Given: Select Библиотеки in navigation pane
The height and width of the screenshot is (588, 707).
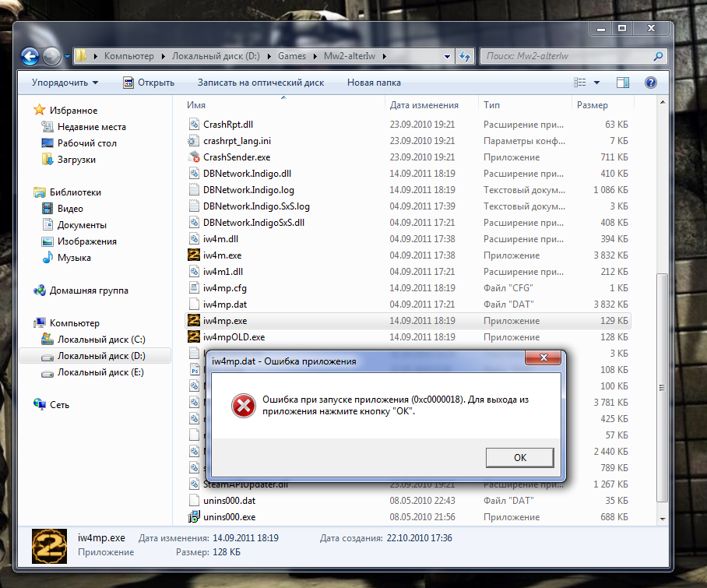Looking at the screenshot, I should point(76,192).
